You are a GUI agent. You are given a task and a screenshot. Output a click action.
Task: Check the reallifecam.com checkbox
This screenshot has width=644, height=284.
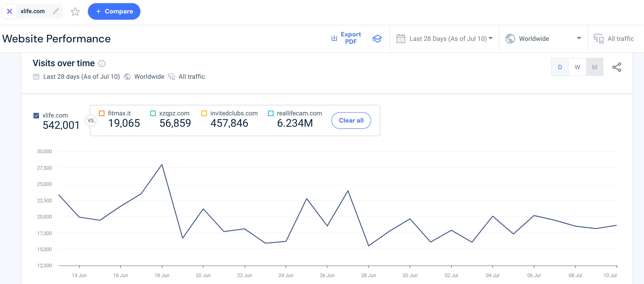[x=271, y=113]
